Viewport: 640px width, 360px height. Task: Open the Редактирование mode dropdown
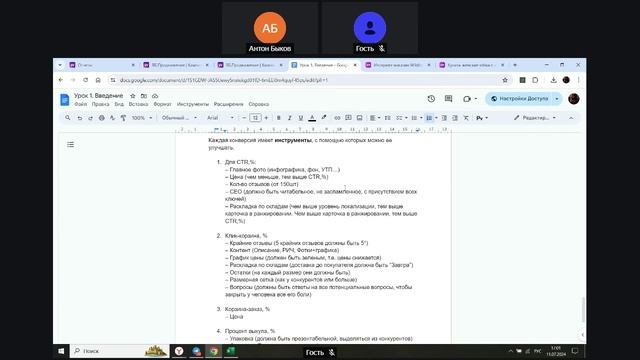pyautogui.click(x=535, y=118)
